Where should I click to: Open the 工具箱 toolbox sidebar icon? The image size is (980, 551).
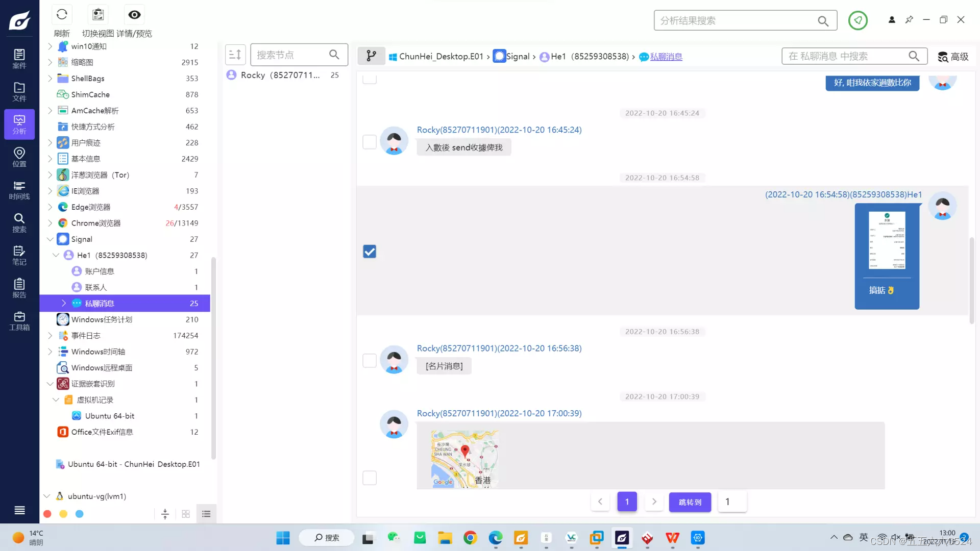pos(19,321)
